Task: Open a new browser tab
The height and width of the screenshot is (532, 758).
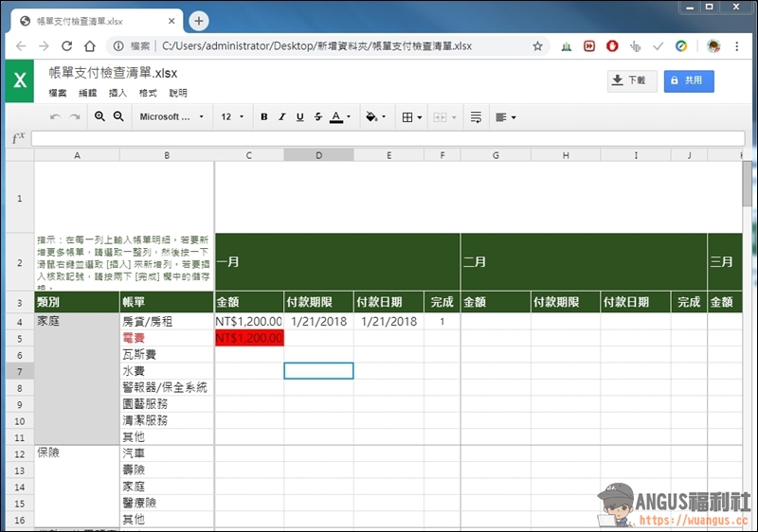Action: point(199,21)
